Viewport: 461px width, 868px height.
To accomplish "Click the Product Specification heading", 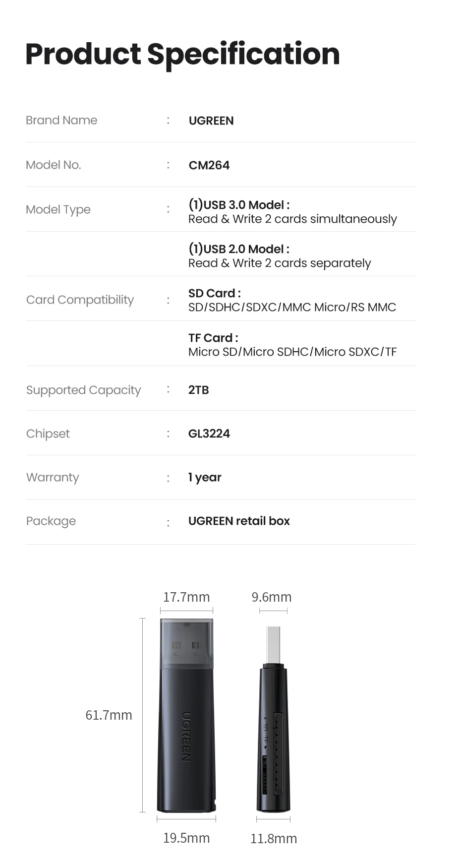I will tap(182, 54).
